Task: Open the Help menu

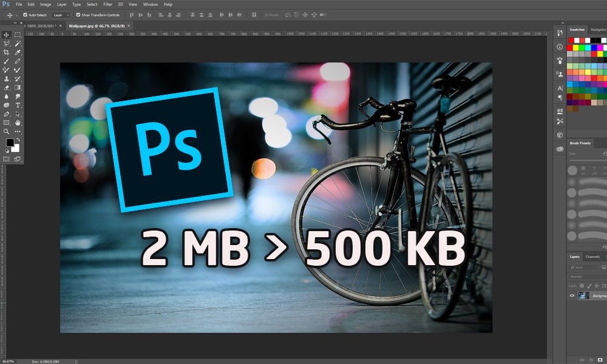Action: tap(168, 5)
